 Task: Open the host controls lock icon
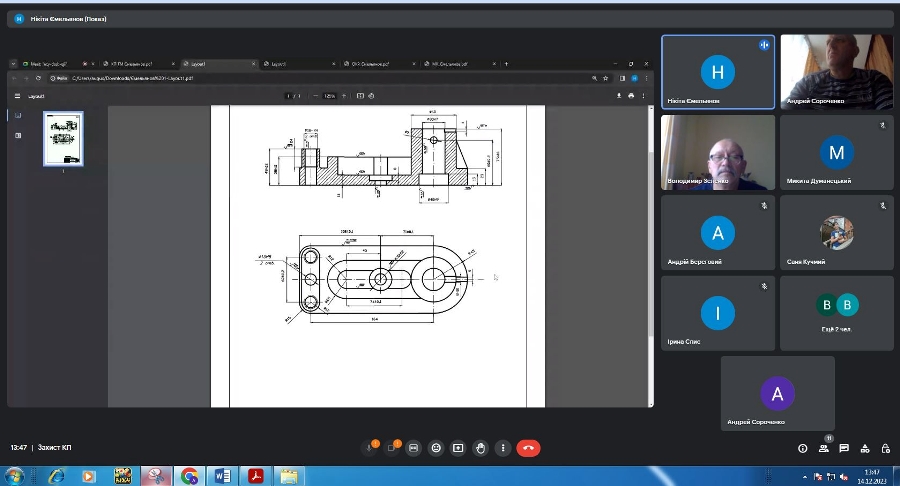point(884,448)
